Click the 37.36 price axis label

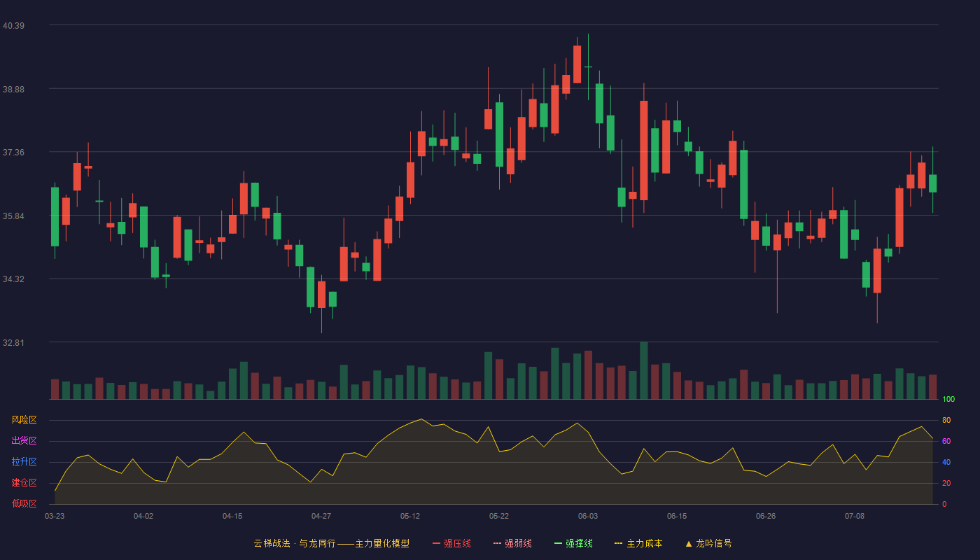pos(13,153)
